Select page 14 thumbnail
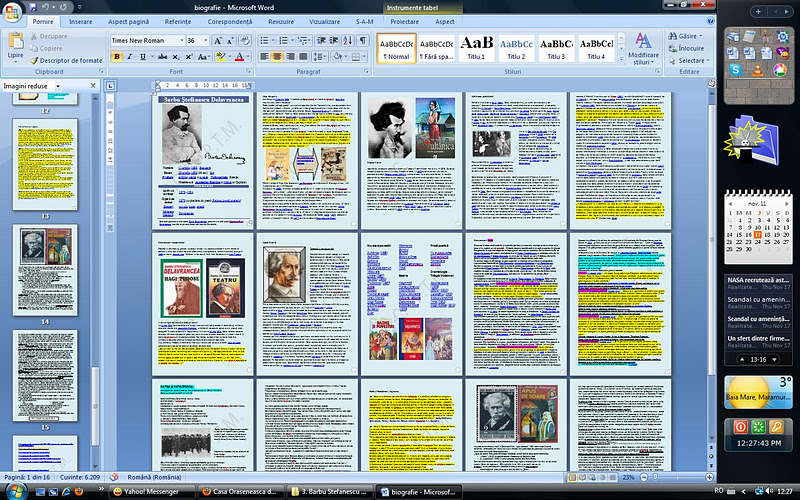800x500 pixels. (x=45, y=269)
